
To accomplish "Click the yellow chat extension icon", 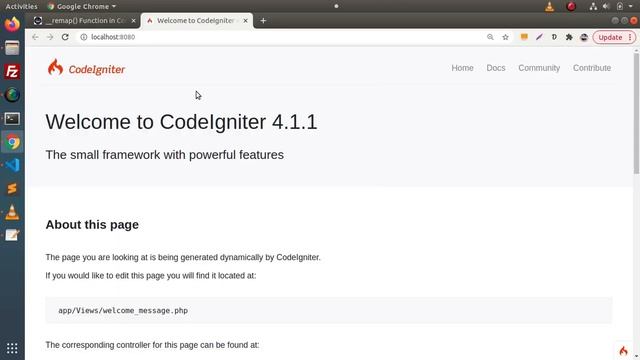I will 524,37.
